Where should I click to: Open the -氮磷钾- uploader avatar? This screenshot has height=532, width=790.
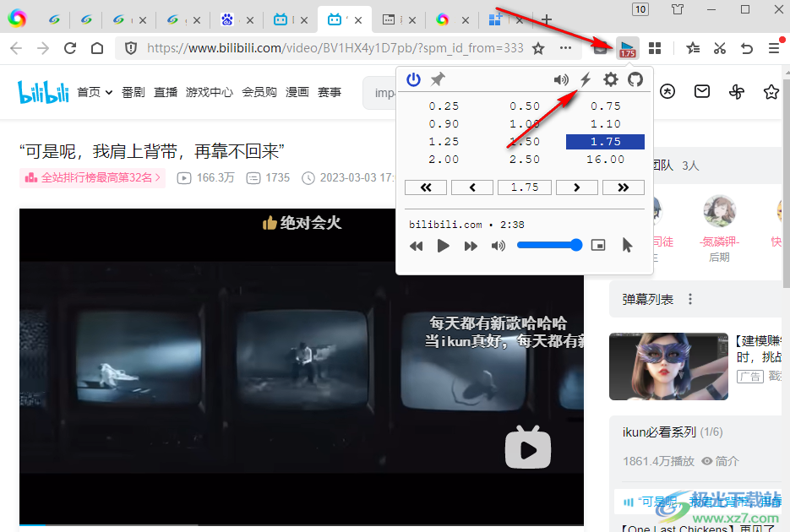719,211
